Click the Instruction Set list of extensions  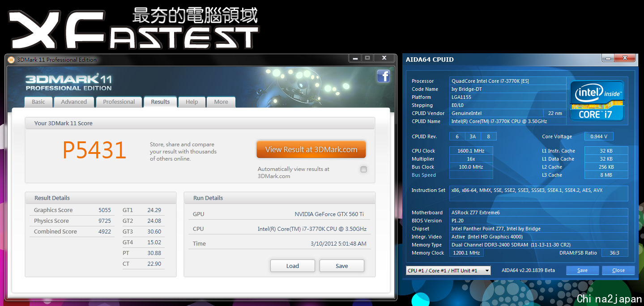539,193
